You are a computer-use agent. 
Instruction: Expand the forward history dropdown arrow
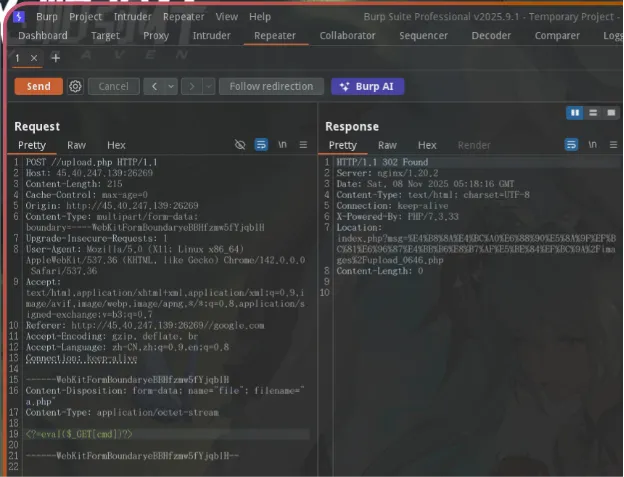[x=209, y=86]
